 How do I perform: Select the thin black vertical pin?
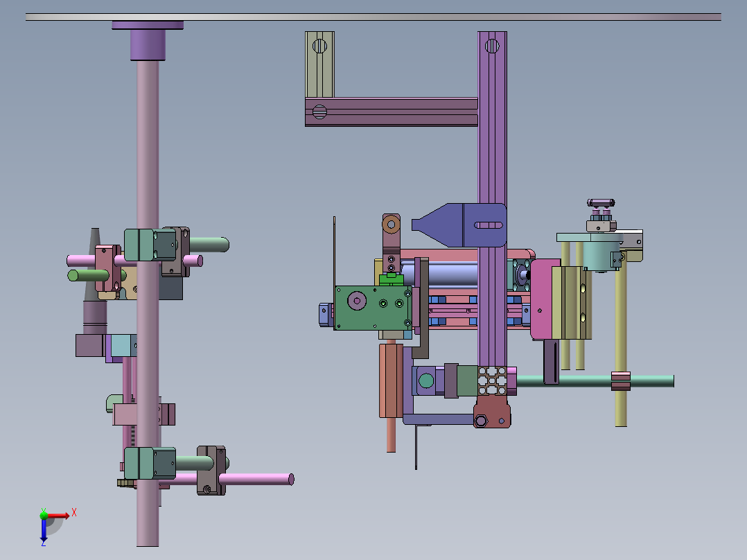[416, 447]
